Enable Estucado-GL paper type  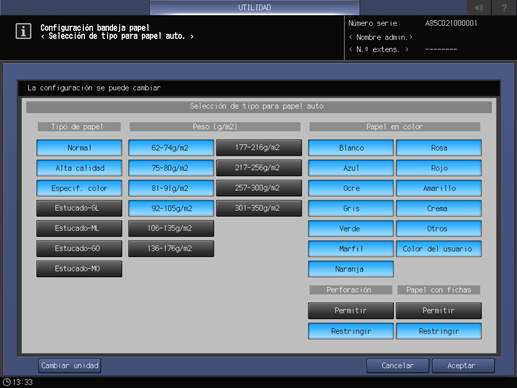click(x=79, y=208)
